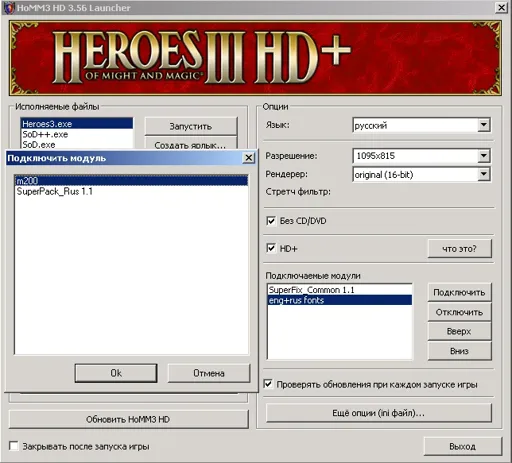This screenshot has height=463, width=512.
Task: Open Ещё опции (ini файл) button
Action: (379, 413)
